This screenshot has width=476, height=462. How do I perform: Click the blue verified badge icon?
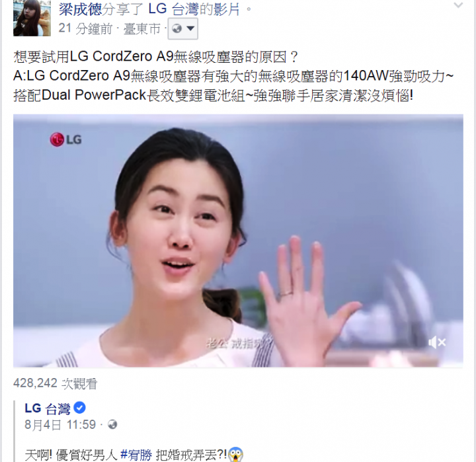pos(79,408)
